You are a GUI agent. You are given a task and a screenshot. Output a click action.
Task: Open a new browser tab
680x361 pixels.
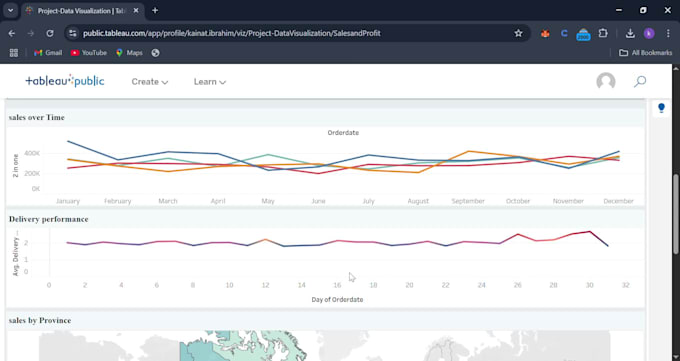coord(155,10)
